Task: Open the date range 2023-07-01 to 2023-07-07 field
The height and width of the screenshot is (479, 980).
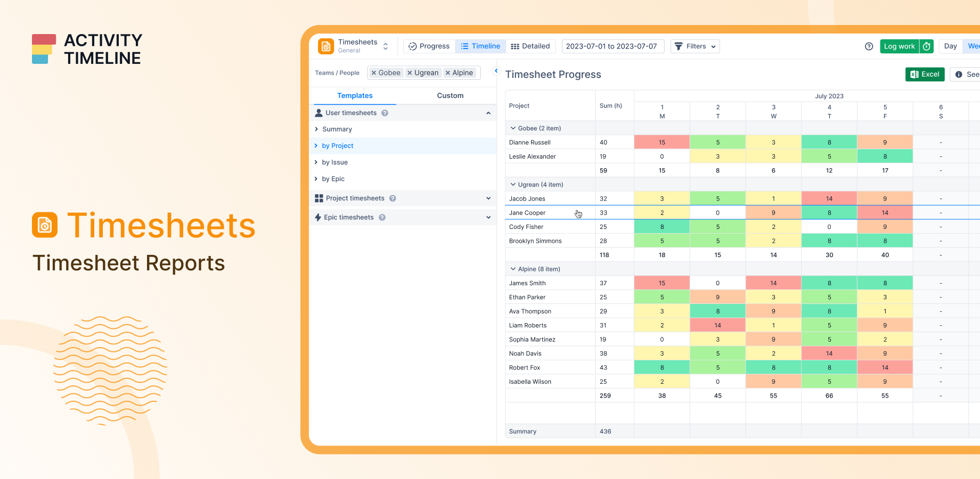Action: click(613, 46)
